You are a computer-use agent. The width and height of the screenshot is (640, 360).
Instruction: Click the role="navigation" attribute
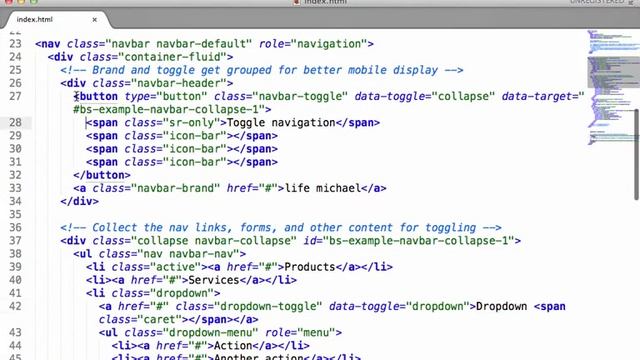[313, 44]
